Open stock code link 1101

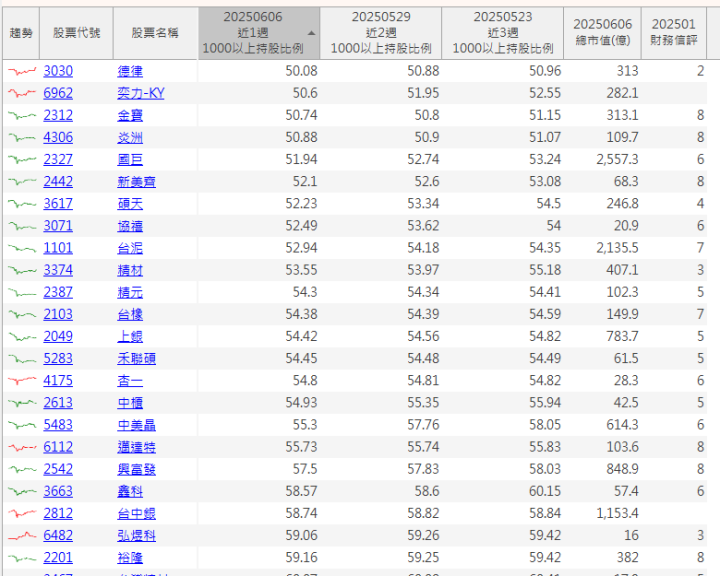coord(58,248)
